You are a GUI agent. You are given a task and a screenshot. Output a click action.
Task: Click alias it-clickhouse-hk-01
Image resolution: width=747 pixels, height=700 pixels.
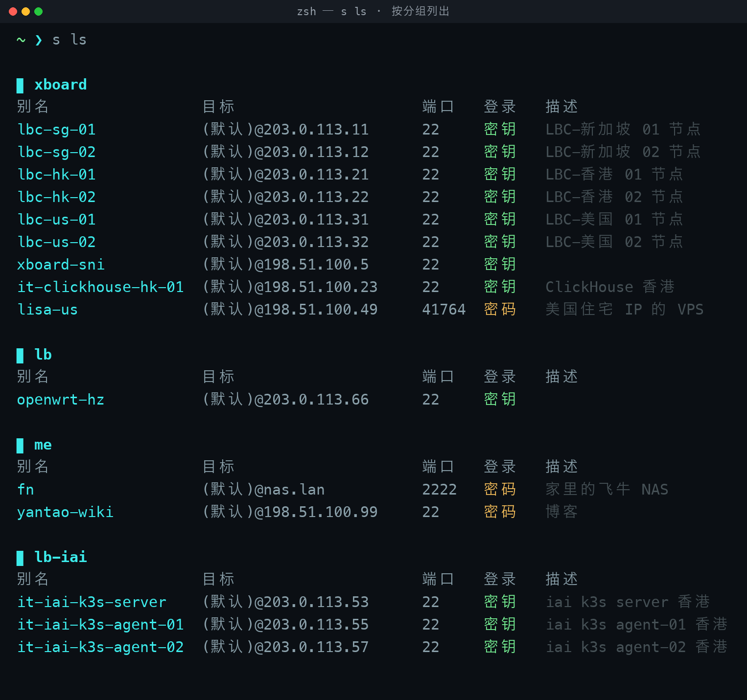coord(100,287)
